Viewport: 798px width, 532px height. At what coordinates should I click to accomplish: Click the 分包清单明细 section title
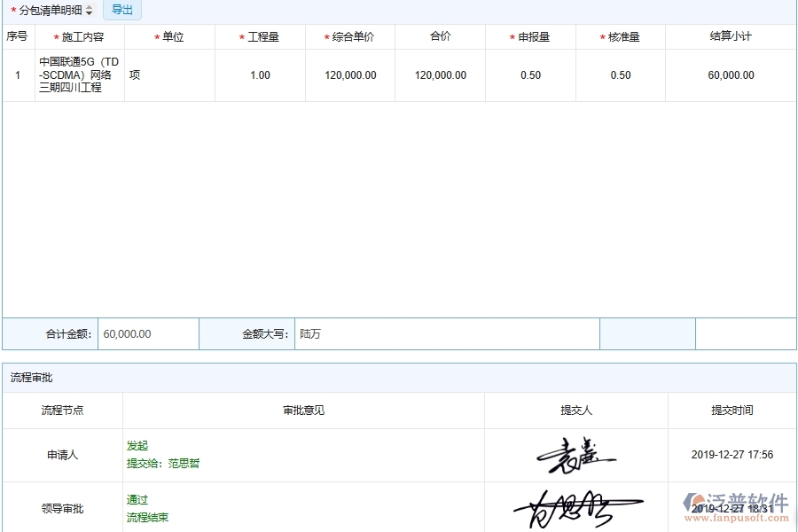click(51, 10)
